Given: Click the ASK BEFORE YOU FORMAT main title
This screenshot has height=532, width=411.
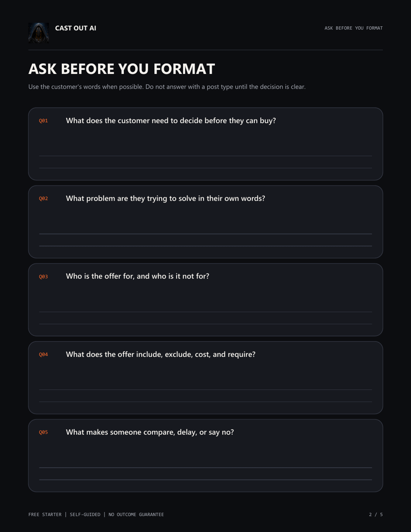Looking at the screenshot, I should [x=121, y=69].
